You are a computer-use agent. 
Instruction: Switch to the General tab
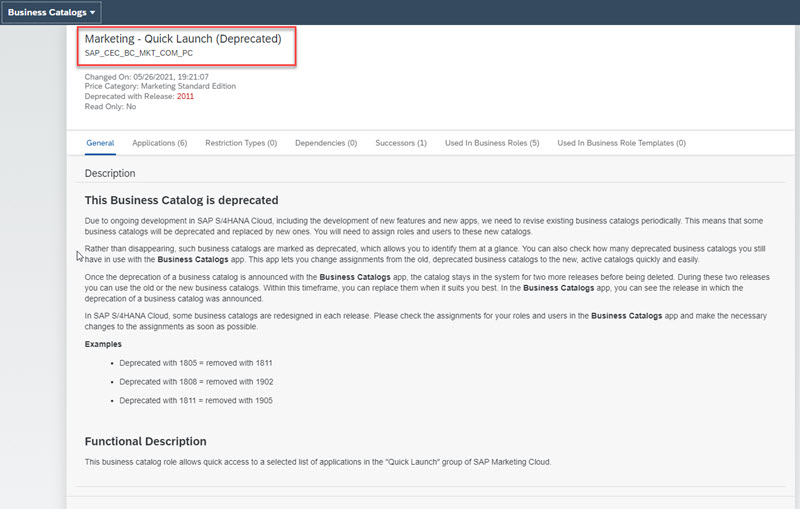click(100, 143)
